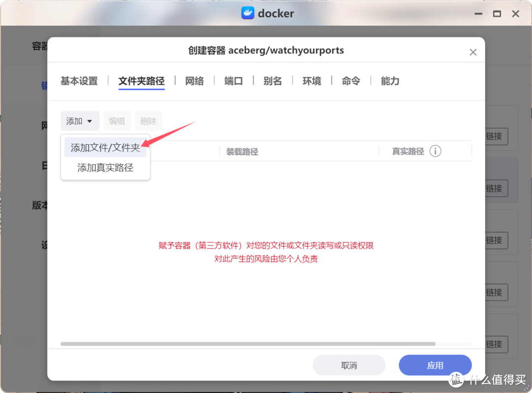Close the 创建容器 dialog with the X

(x=473, y=52)
